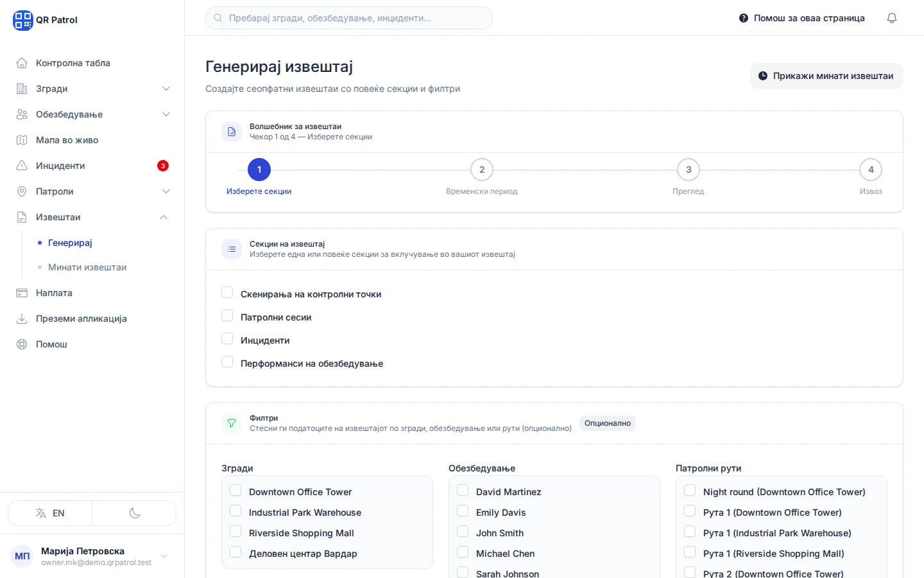Screen dimensions: 924x578
Task: Expand the Патроли sidebar menu
Action: 92,191
